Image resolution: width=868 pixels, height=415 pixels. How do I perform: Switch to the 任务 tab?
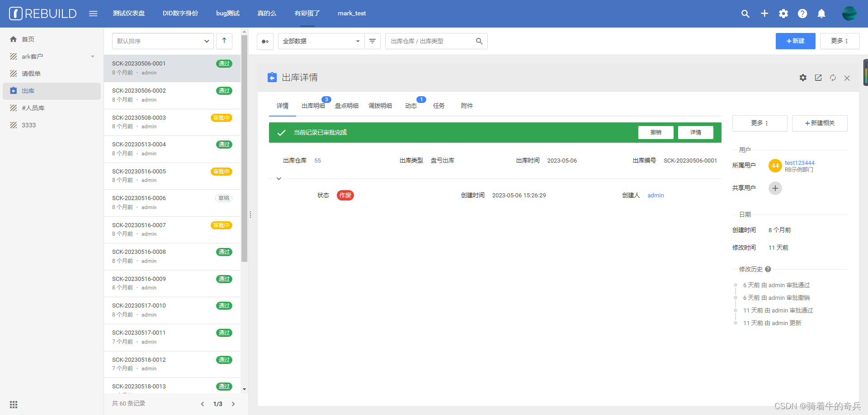coord(439,106)
